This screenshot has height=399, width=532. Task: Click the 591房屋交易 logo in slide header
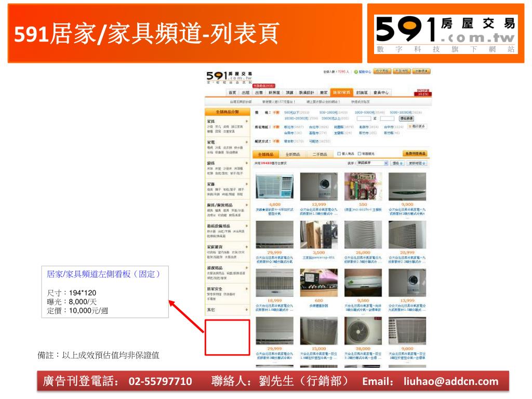pyautogui.click(x=446, y=34)
